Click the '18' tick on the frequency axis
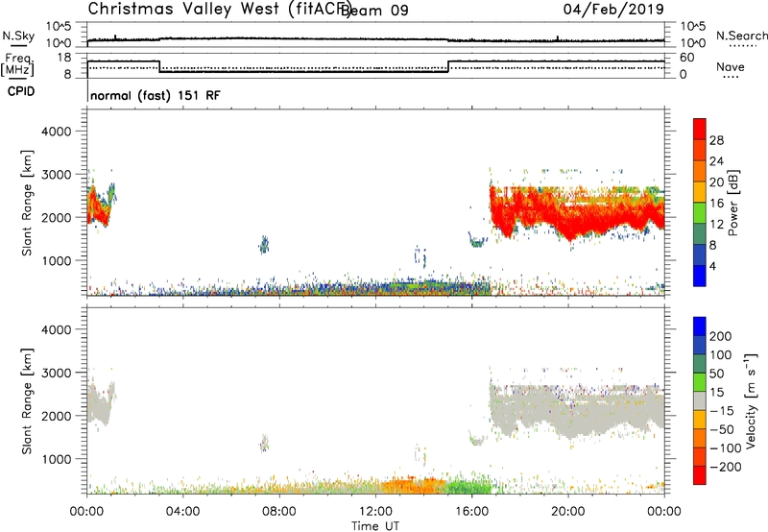This screenshot has height=532, width=768. click(64, 58)
